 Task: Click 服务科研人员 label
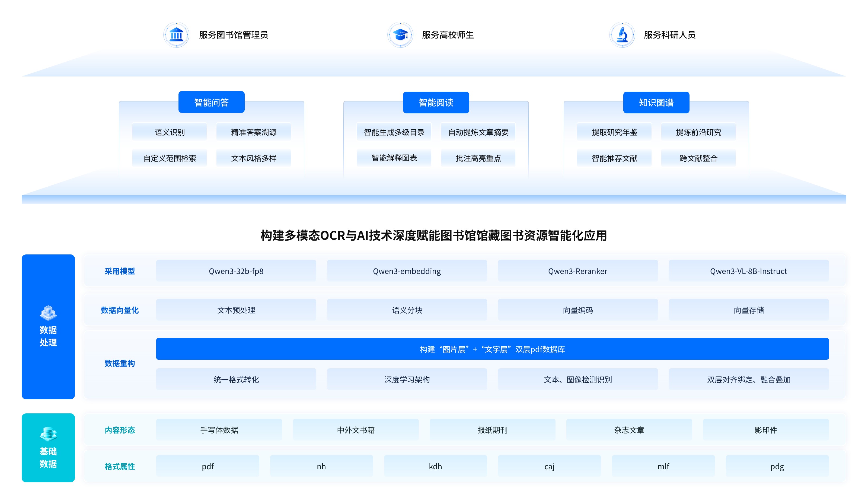670,35
